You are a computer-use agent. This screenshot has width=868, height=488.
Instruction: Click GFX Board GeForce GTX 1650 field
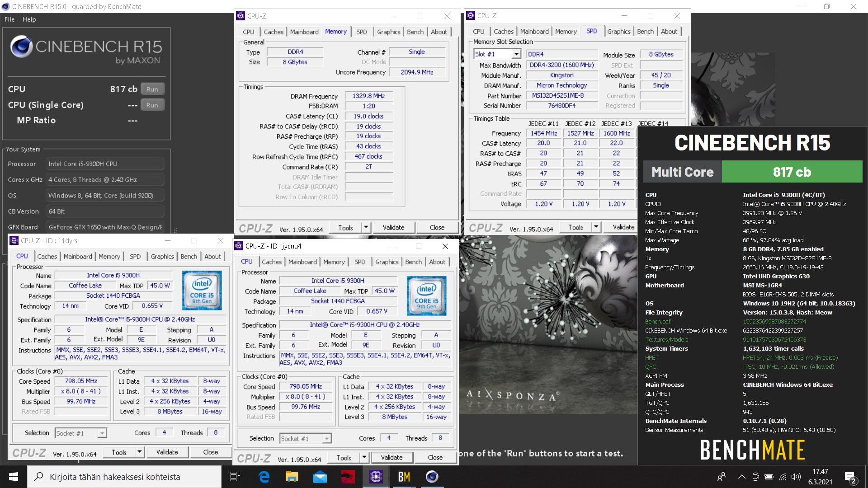point(105,227)
